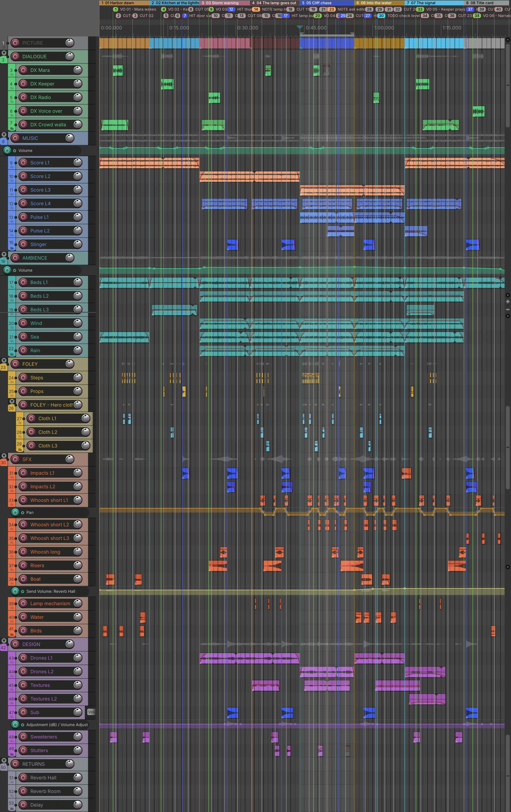Arm the MUSIC Volume envelope lane
Image resolution: width=511 pixels, height=812 pixels.
[7, 150]
